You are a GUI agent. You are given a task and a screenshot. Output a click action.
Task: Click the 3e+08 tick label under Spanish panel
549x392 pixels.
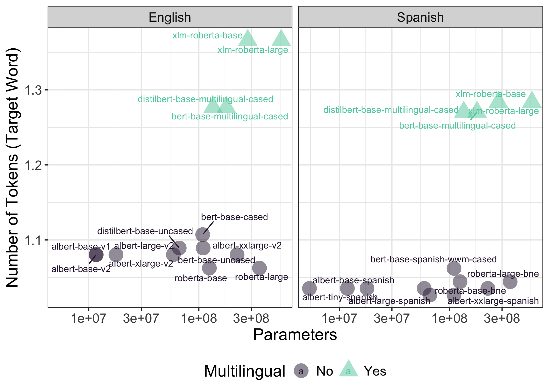[x=502, y=319]
